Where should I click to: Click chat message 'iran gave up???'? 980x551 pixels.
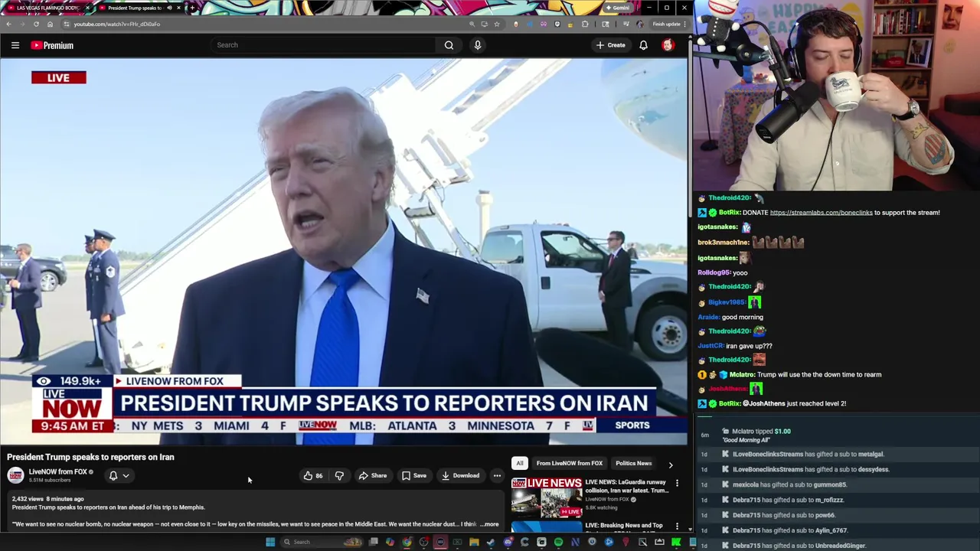(x=749, y=346)
